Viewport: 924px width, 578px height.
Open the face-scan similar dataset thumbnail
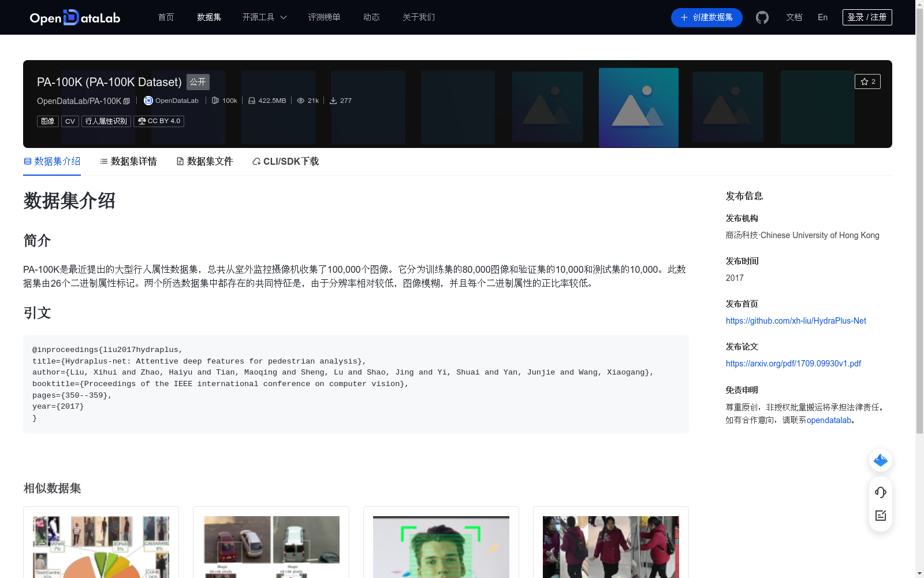tap(441, 547)
